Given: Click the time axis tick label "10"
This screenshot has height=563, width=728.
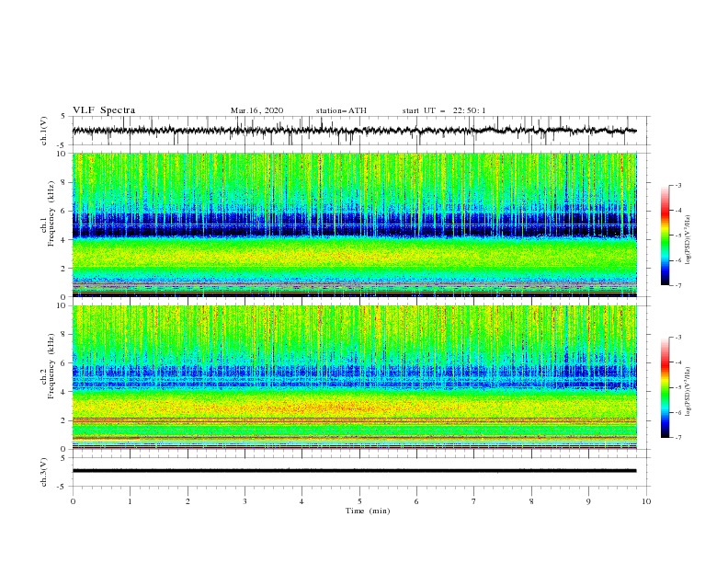Looking at the screenshot, I should (646, 501).
